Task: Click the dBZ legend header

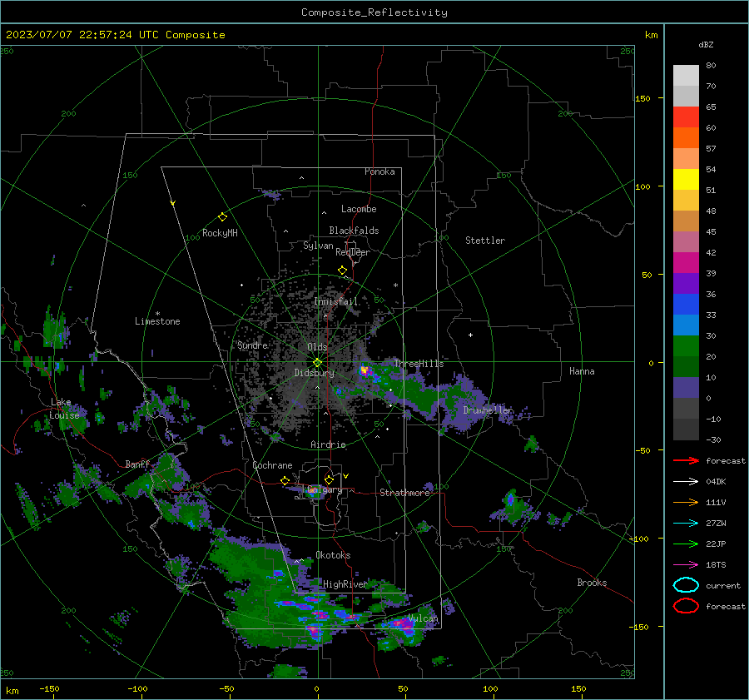Action: click(706, 45)
